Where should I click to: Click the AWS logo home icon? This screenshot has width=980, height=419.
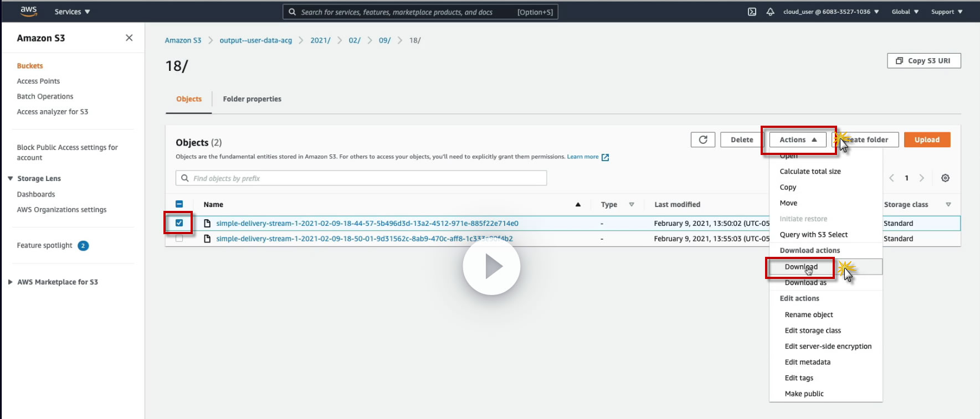pyautogui.click(x=29, y=11)
